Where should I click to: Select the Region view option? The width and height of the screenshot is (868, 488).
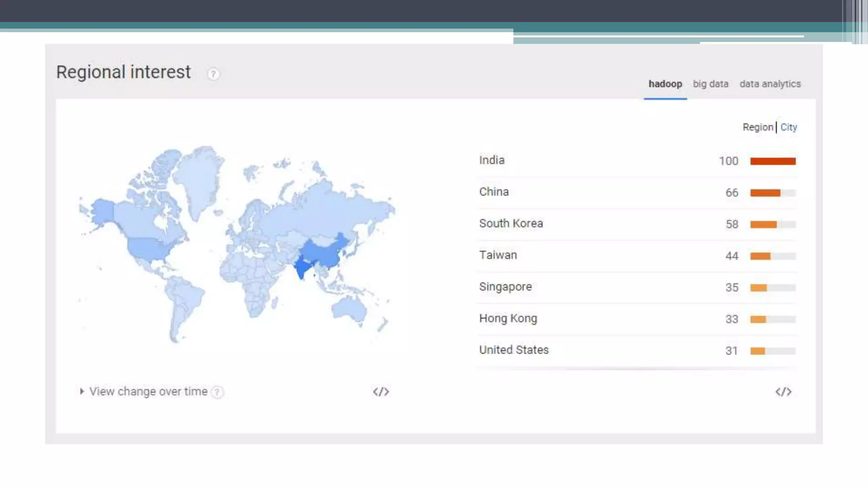coord(757,127)
